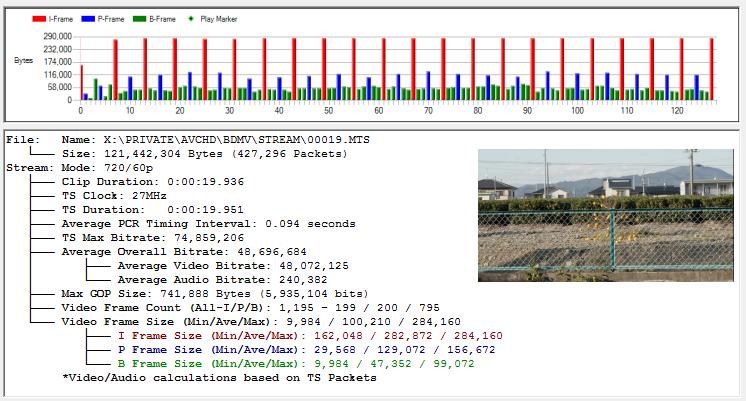Click the Average Video Bitrate sub-entry
746x401 pixels.
click(232, 266)
